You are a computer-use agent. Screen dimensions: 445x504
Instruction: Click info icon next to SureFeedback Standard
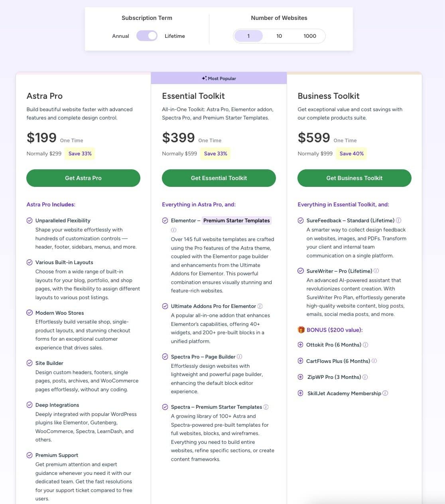pyautogui.click(x=398, y=220)
